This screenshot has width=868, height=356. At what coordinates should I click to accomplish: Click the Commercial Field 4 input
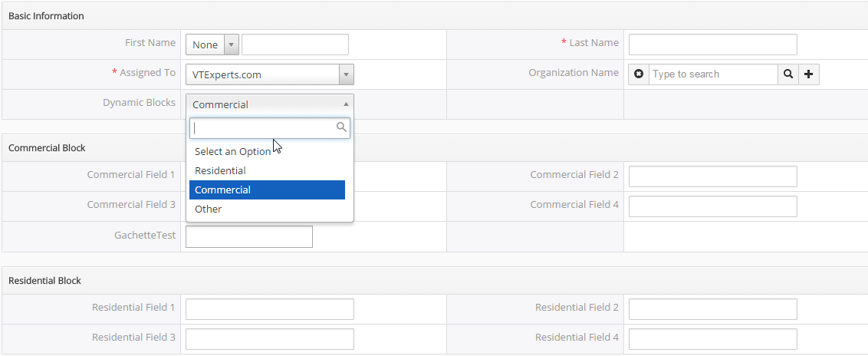point(713,206)
